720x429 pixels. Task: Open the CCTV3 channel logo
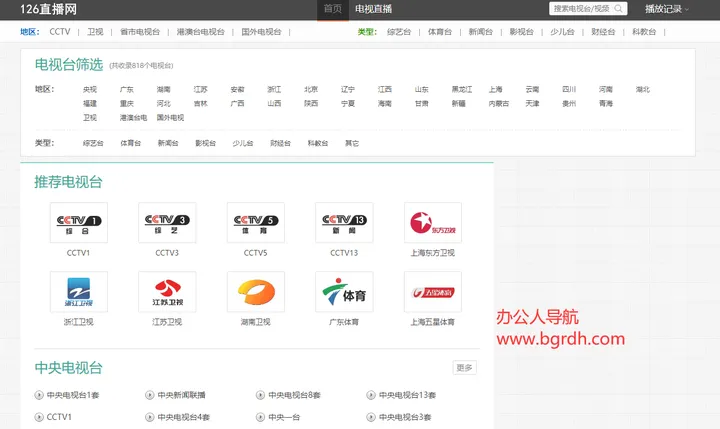pyautogui.click(x=167, y=223)
